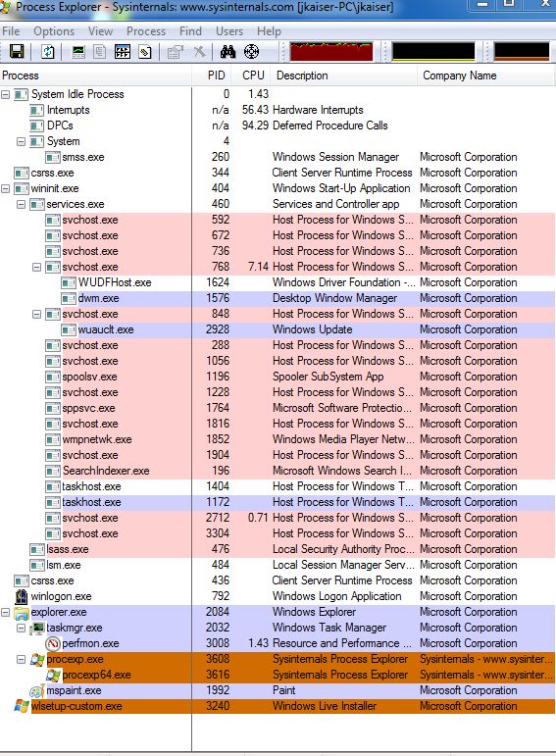Click the mspaint.exe palette icon
Screen dimensions: 556x756
[37, 691]
